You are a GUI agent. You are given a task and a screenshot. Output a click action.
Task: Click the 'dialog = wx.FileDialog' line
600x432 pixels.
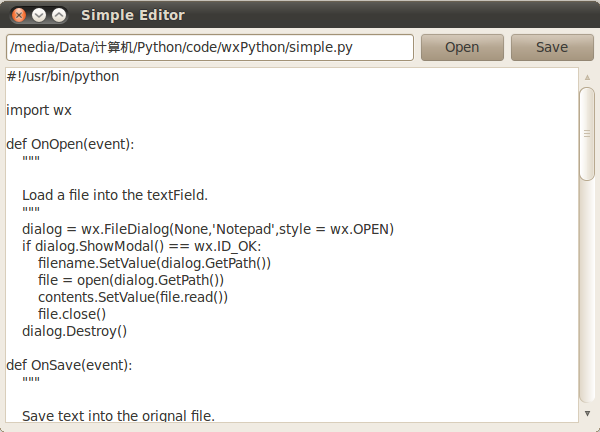208,230
